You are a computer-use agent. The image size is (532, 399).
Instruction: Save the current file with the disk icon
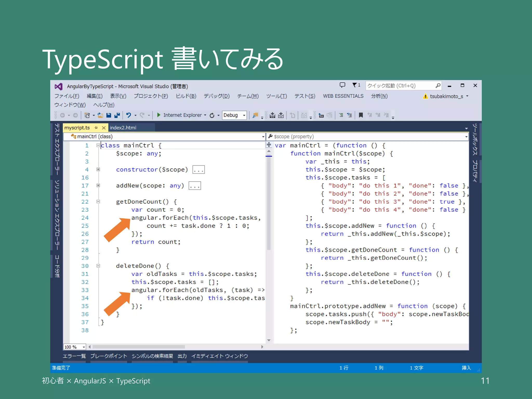[109, 115]
